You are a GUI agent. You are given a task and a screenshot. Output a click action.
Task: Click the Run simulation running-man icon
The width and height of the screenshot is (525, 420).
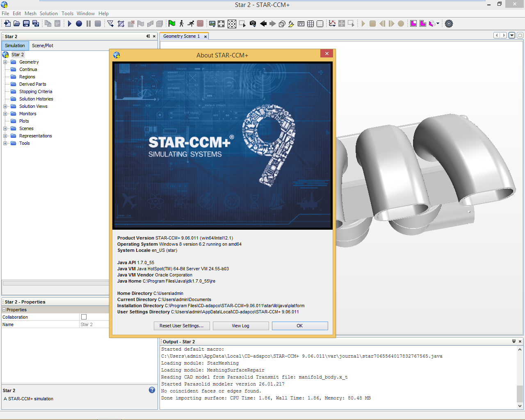191,24
